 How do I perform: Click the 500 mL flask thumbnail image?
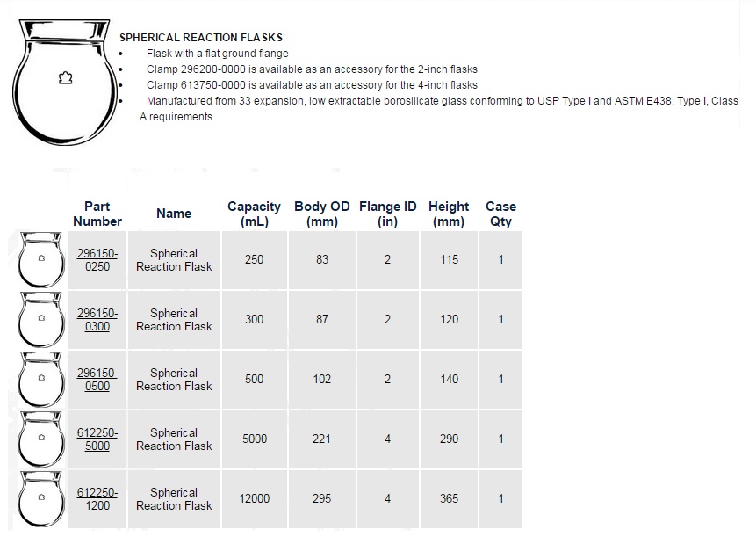pos(41,380)
